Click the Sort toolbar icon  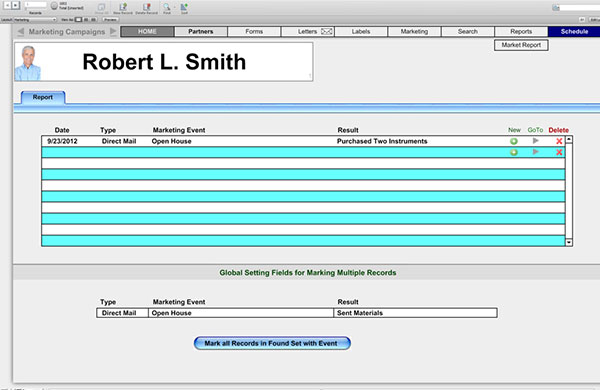(184, 8)
